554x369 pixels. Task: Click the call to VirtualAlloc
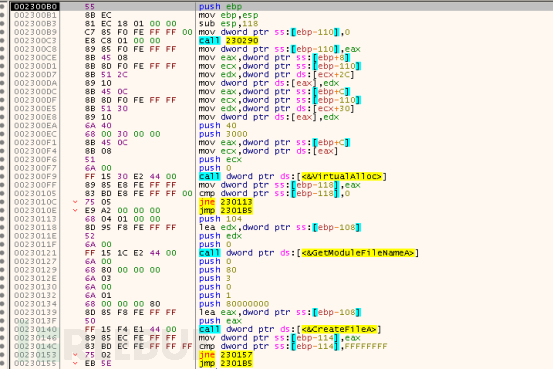(x=293, y=176)
